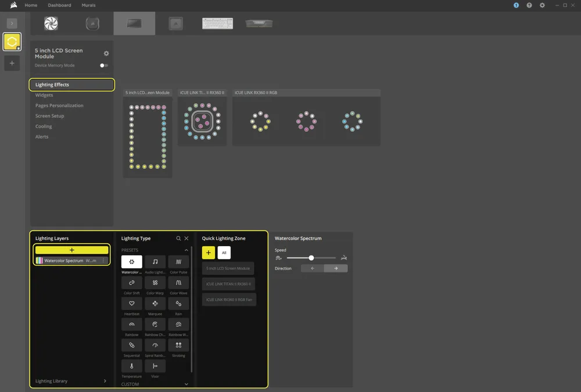Click the fast rabbit speed icon
The width and height of the screenshot is (581, 392).
coord(344,257)
